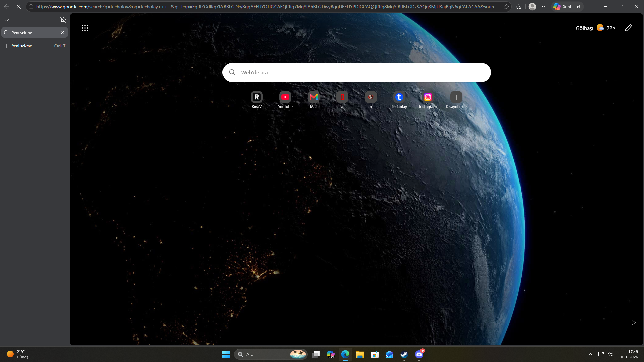
Task: Unpin the vertical tabs pane
Action: coord(63,20)
